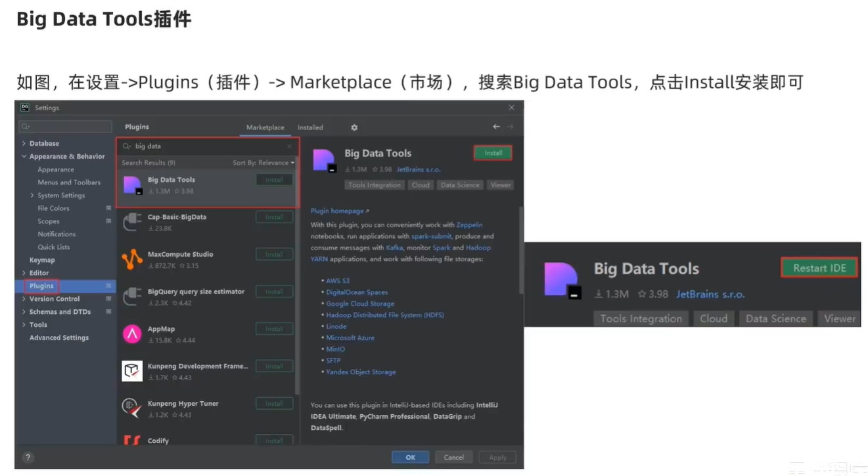The height and width of the screenshot is (476, 868).
Task: Click the Kunpeng Hyper Tuner icon
Action: point(133,408)
